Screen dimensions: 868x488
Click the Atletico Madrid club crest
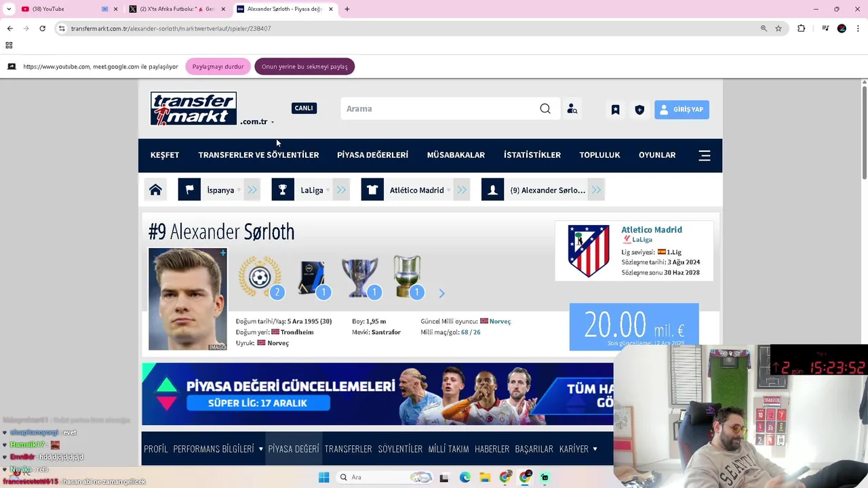588,251
